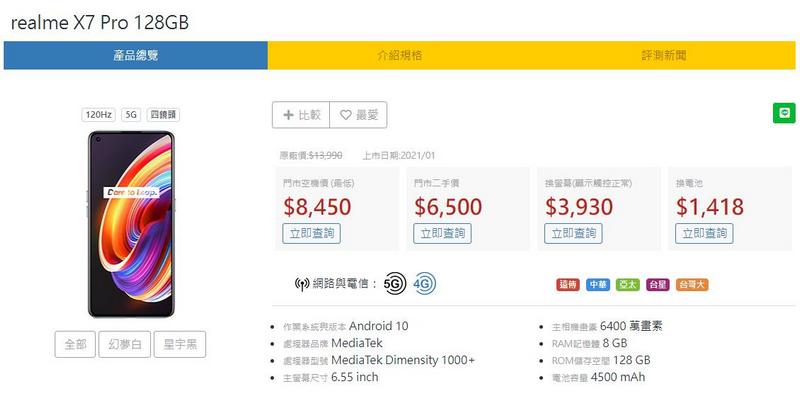Click 立即查詢 under $3,930 screen replacement
Viewport: 800px width, 411px height.
(573, 234)
